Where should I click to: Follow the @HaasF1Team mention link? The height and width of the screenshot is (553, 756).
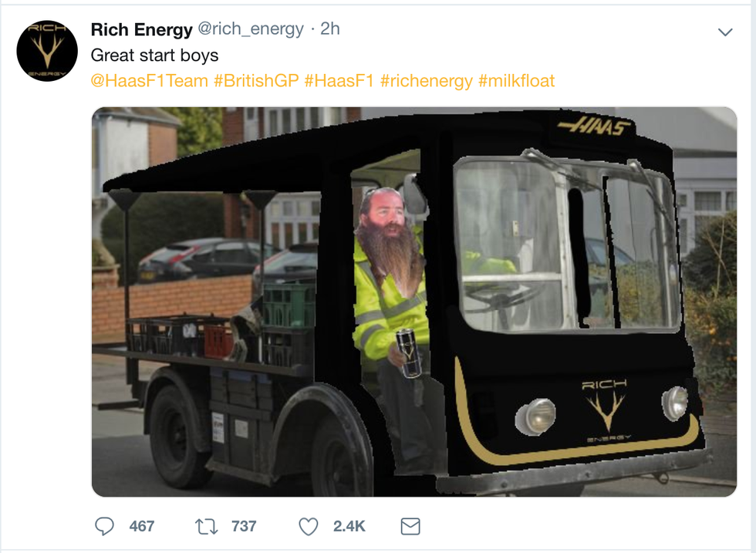click(150, 80)
